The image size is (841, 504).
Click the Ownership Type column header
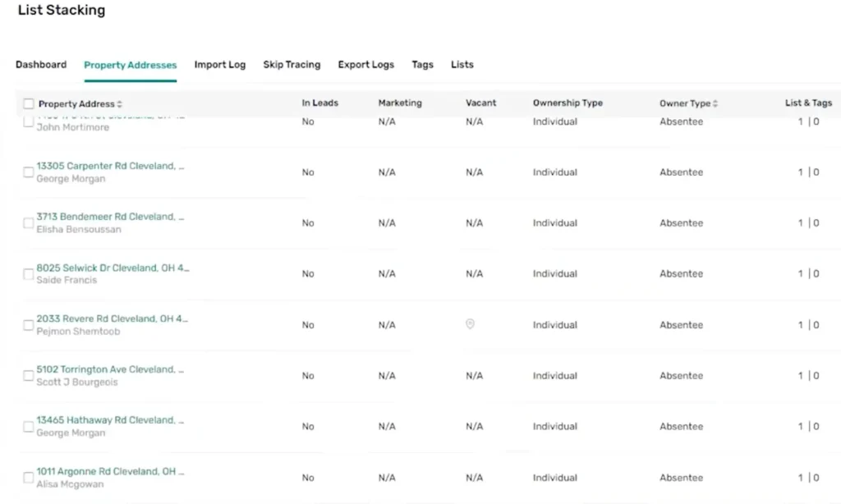click(x=568, y=103)
